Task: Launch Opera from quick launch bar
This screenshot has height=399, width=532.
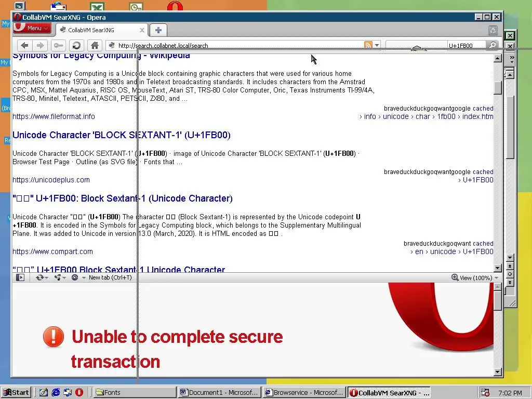Action: (79, 393)
